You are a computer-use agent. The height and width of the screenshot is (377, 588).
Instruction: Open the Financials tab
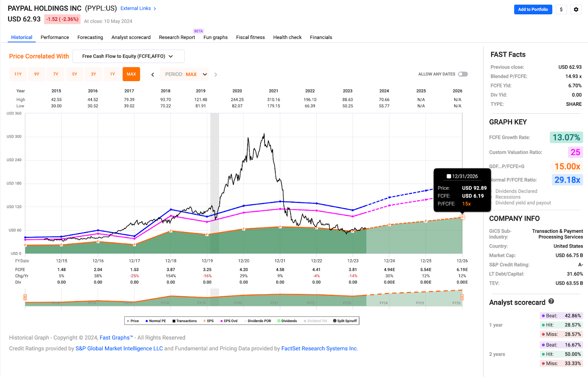point(321,37)
